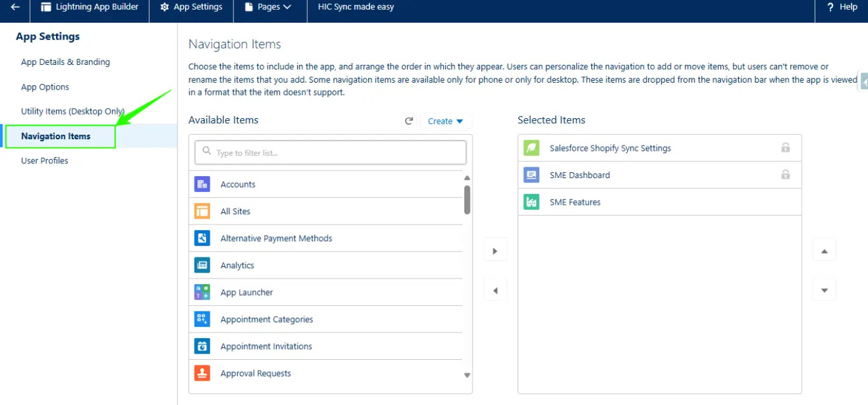
Task: Move selected item up in order
Action: point(824,251)
